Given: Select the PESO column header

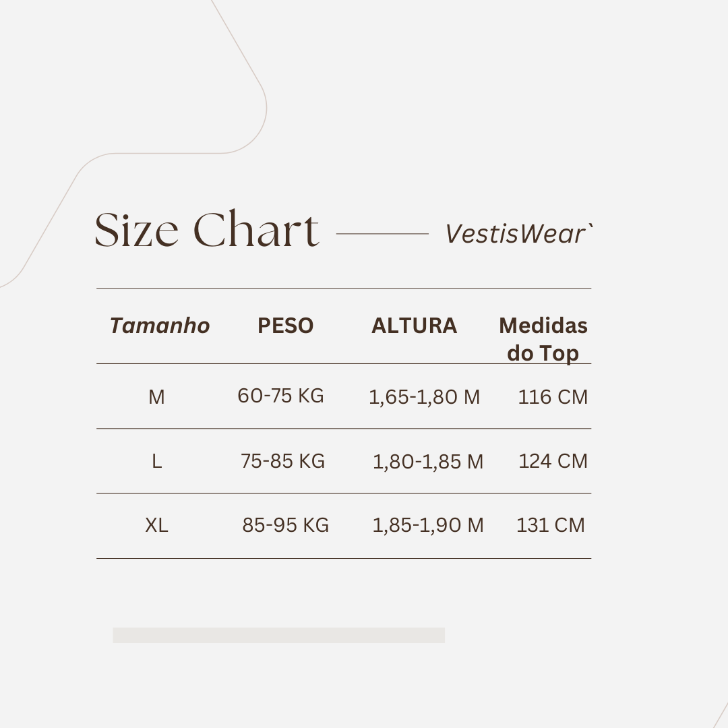Looking at the screenshot, I should [285, 326].
